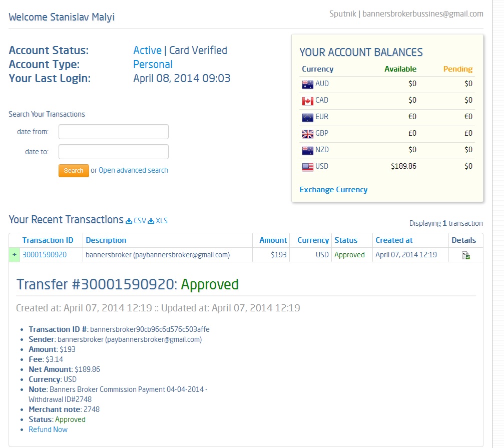Screen dimensions: 504x448
Task: Click the orange Search button
Action: [x=74, y=170]
